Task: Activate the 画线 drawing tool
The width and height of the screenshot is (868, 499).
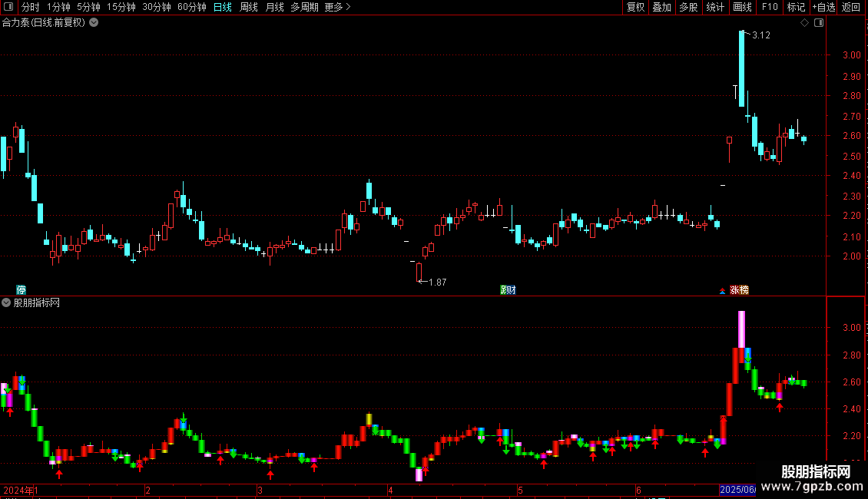Action: [742, 7]
